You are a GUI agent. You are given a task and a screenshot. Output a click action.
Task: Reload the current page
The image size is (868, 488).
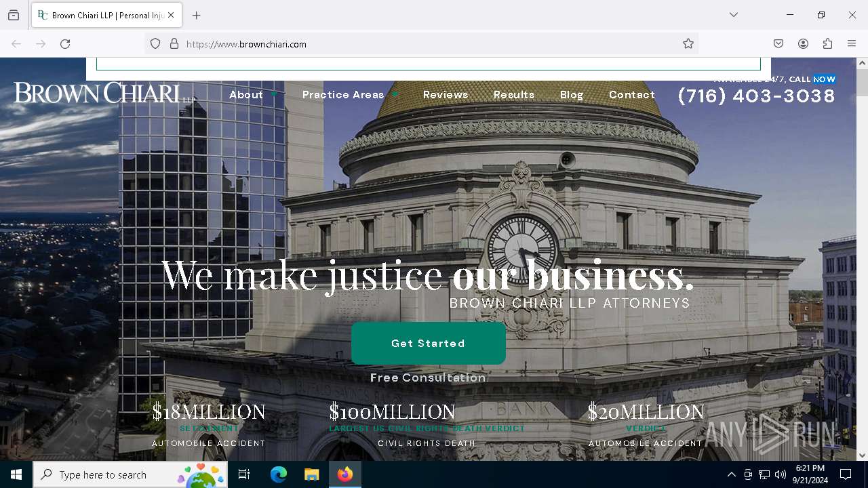(65, 43)
